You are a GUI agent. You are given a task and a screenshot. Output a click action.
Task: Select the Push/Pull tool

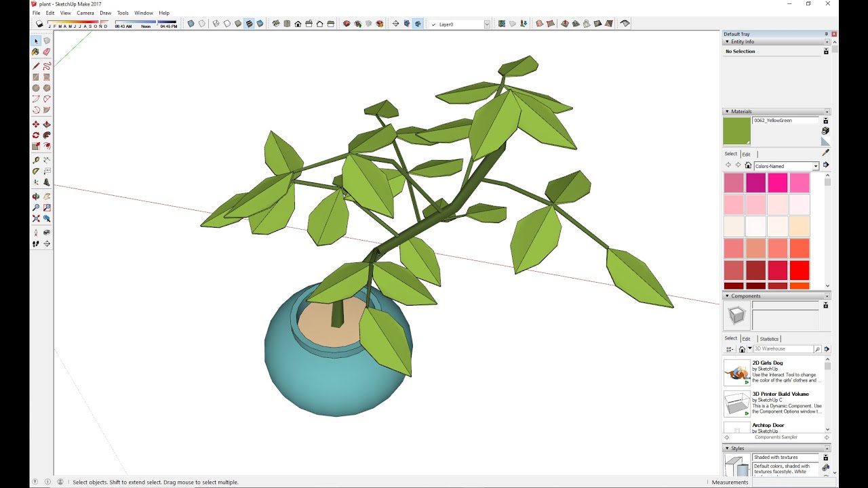point(47,125)
